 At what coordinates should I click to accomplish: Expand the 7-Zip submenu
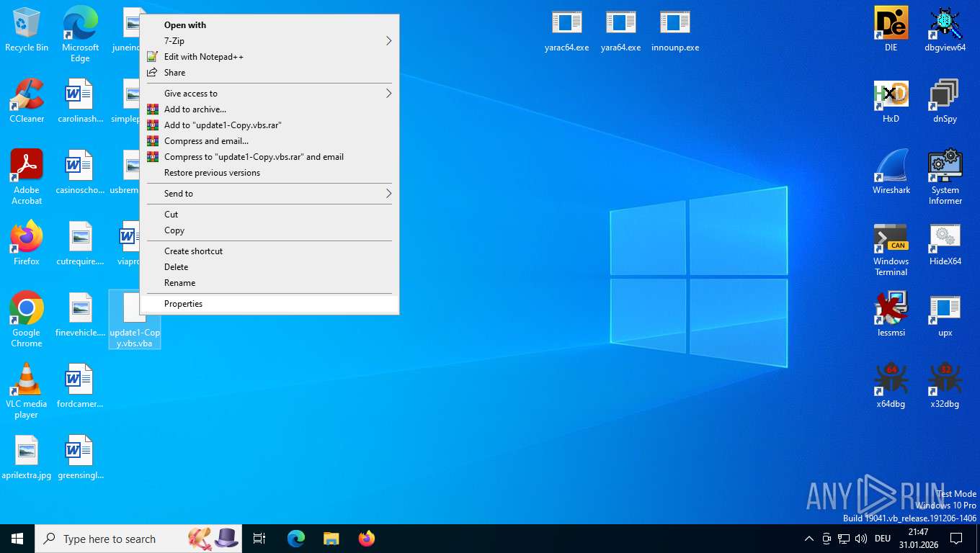269,41
